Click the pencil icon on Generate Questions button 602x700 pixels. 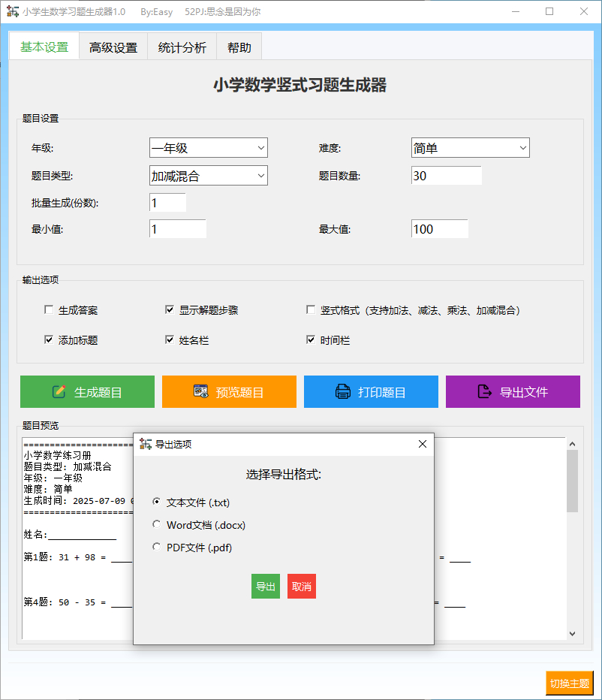point(59,391)
